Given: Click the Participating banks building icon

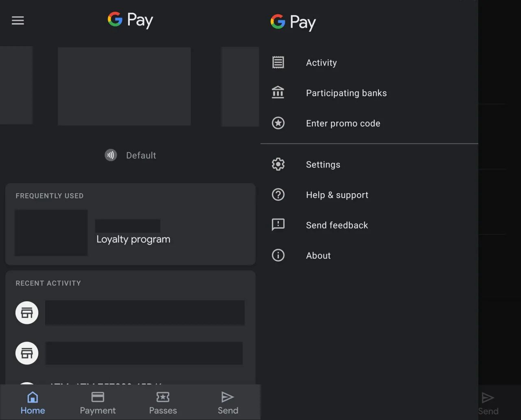Looking at the screenshot, I should [x=278, y=92].
